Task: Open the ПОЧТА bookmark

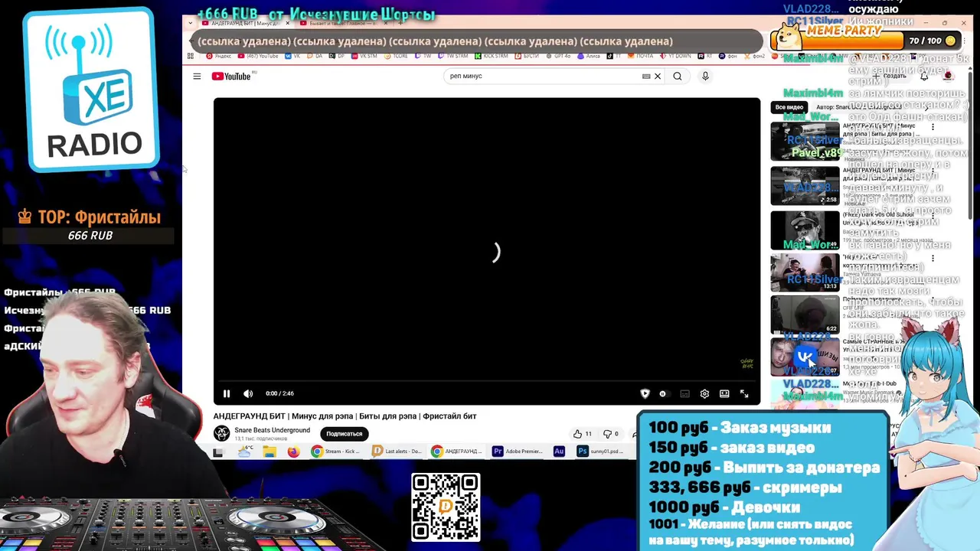Action: pos(641,56)
